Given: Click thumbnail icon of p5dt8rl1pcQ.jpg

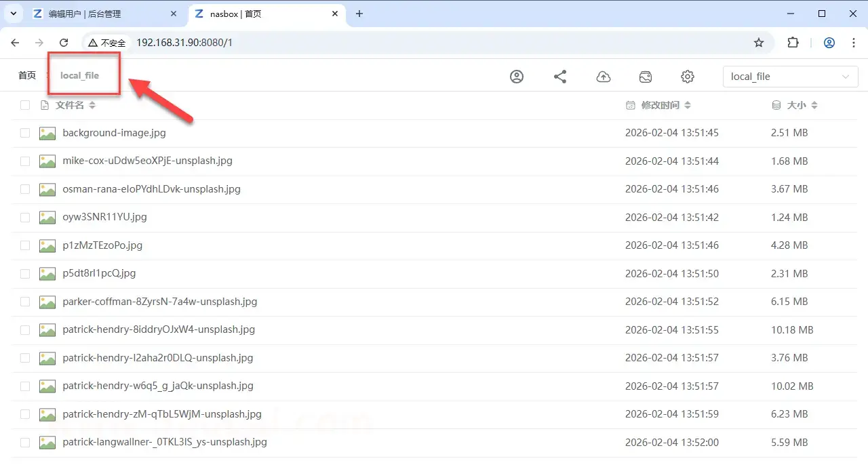Looking at the screenshot, I should click(47, 274).
